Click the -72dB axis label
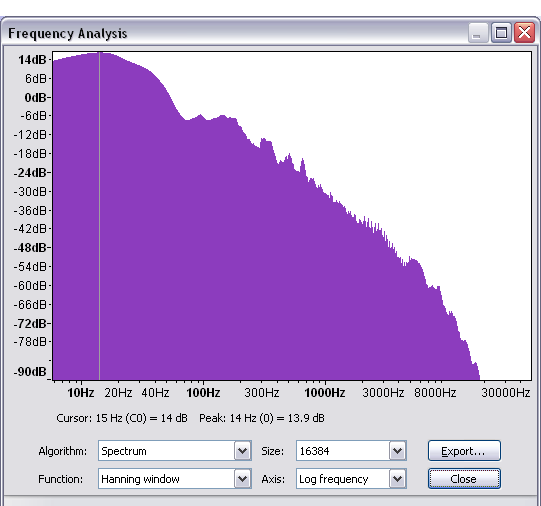 (30, 324)
